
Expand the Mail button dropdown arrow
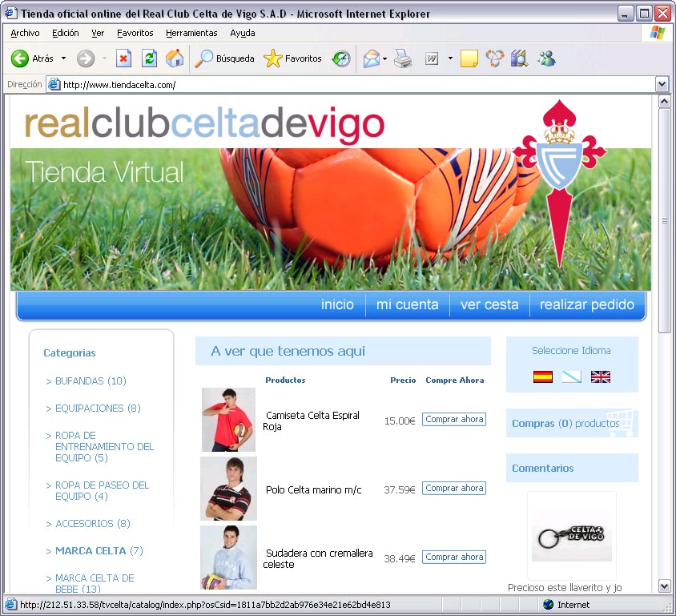point(384,58)
